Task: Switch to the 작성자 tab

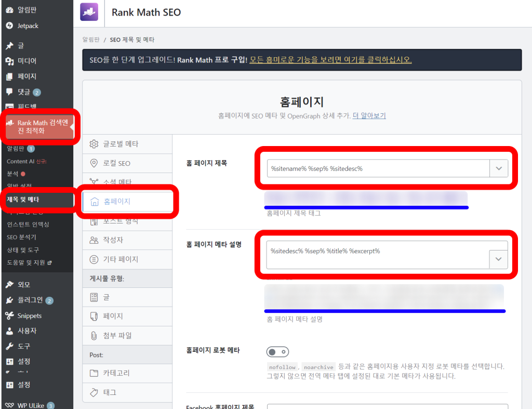Action: [127, 240]
